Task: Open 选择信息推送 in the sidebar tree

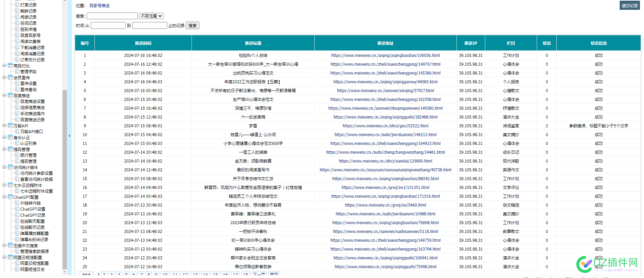Action: (32, 108)
